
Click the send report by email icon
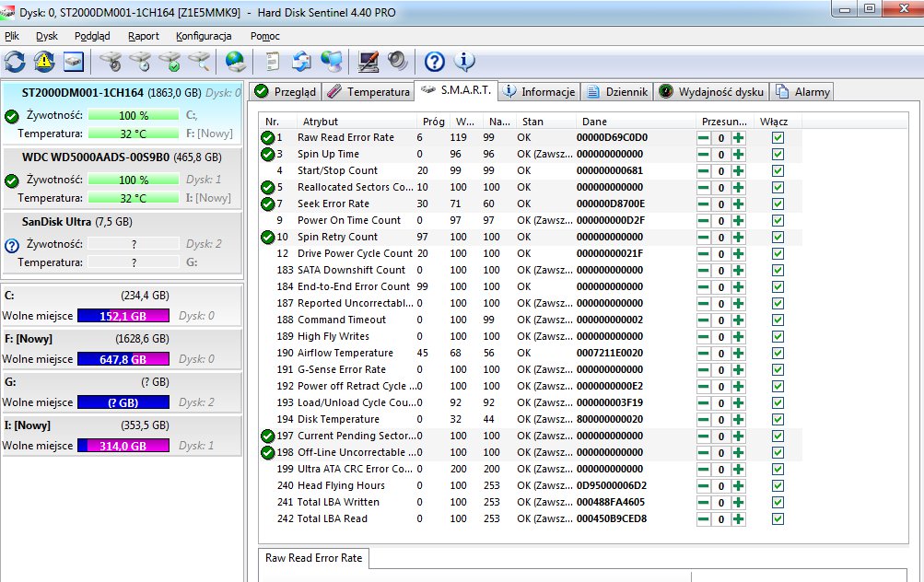302,62
